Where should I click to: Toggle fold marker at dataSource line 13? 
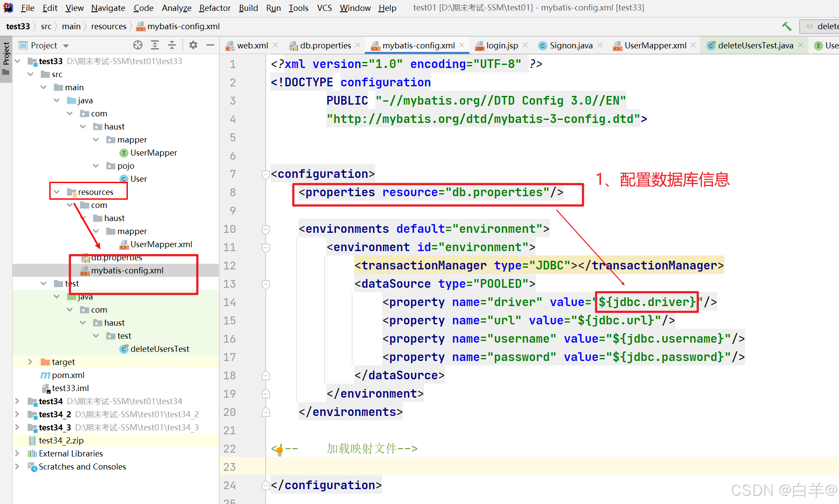point(265,284)
